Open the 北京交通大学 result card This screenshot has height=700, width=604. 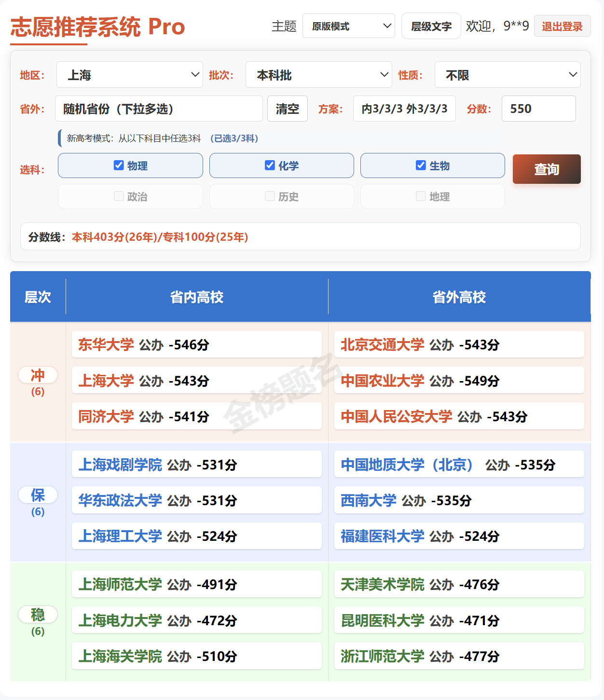459,344
